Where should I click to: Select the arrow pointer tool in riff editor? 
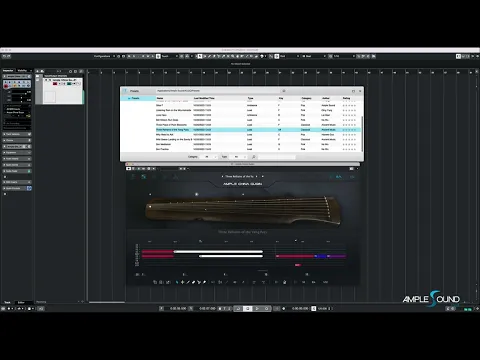(x=177, y=282)
